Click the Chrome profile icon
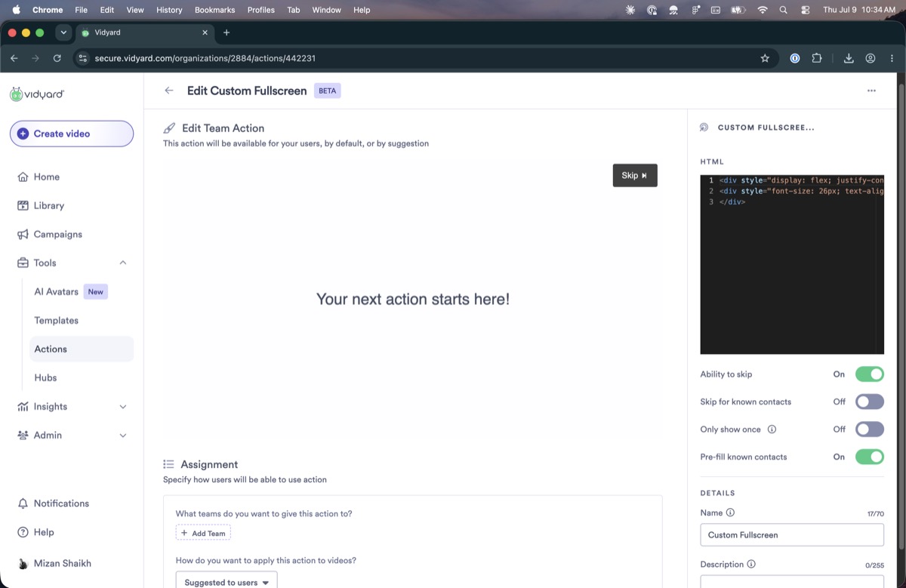The width and height of the screenshot is (906, 588). point(871,58)
